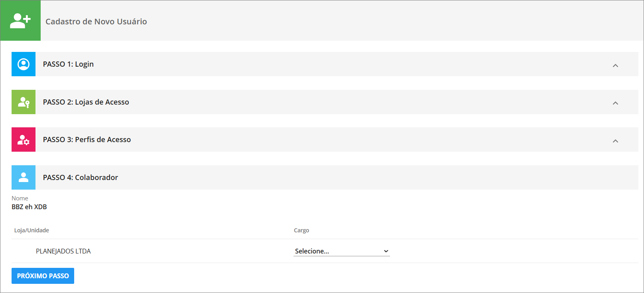Click the Loja/Unidade column header
The height and width of the screenshot is (293, 644).
[x=32, y=230]
